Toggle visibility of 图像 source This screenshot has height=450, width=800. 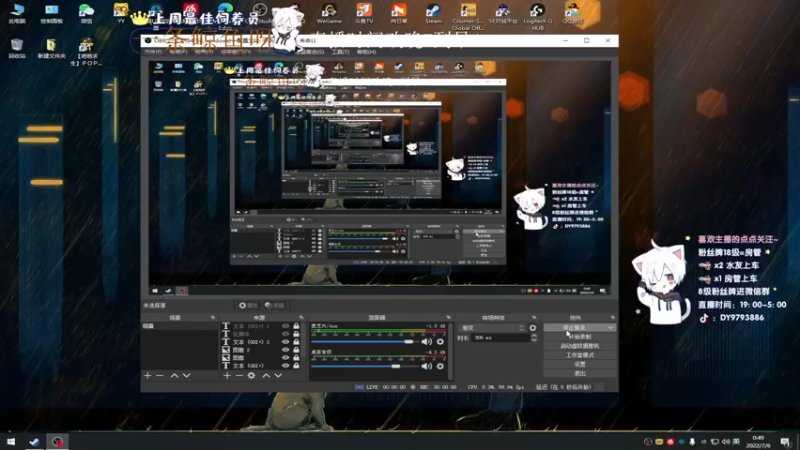click(285, 358)
